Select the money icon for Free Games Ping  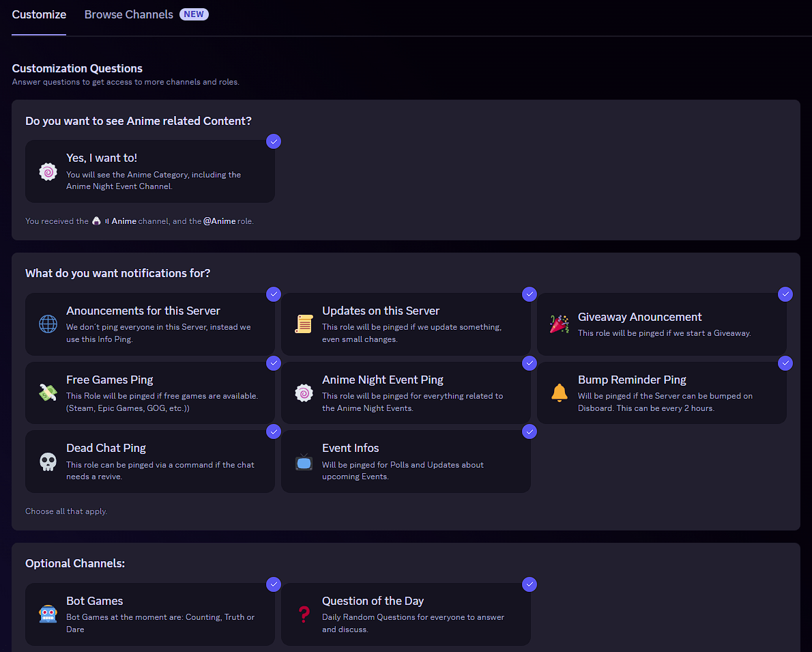point(48,393)
